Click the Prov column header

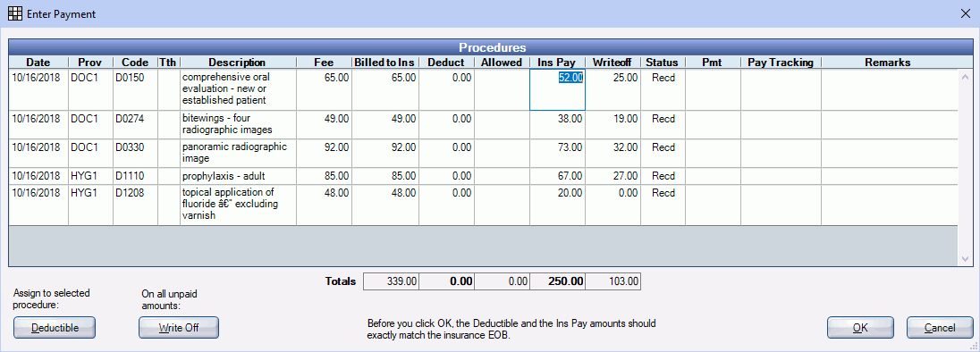[90, 63]
